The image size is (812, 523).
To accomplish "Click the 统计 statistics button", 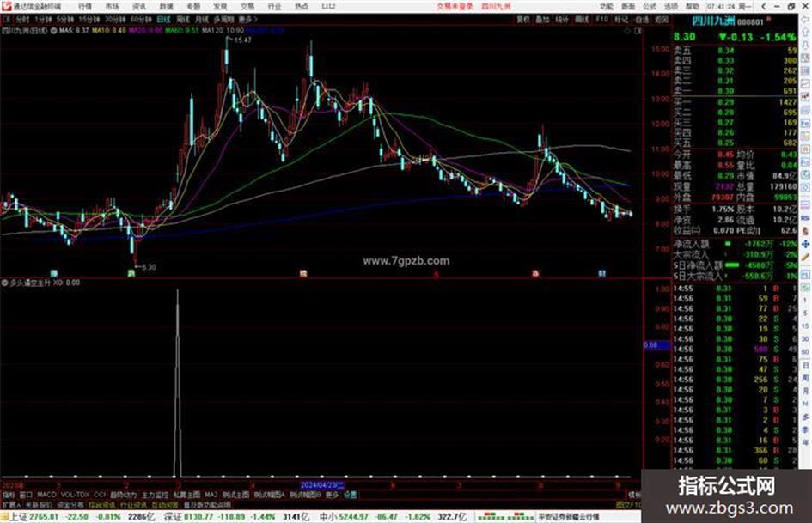I will [x=562, y=19].
